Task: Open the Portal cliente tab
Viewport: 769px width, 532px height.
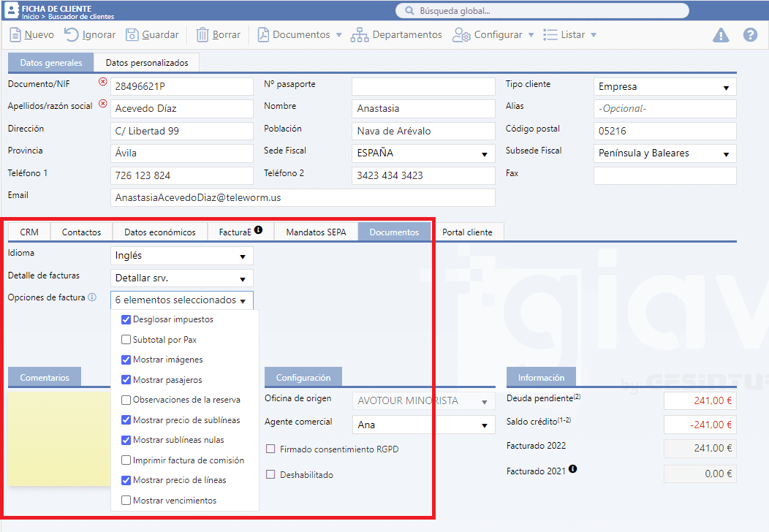Action: [467, 232]
